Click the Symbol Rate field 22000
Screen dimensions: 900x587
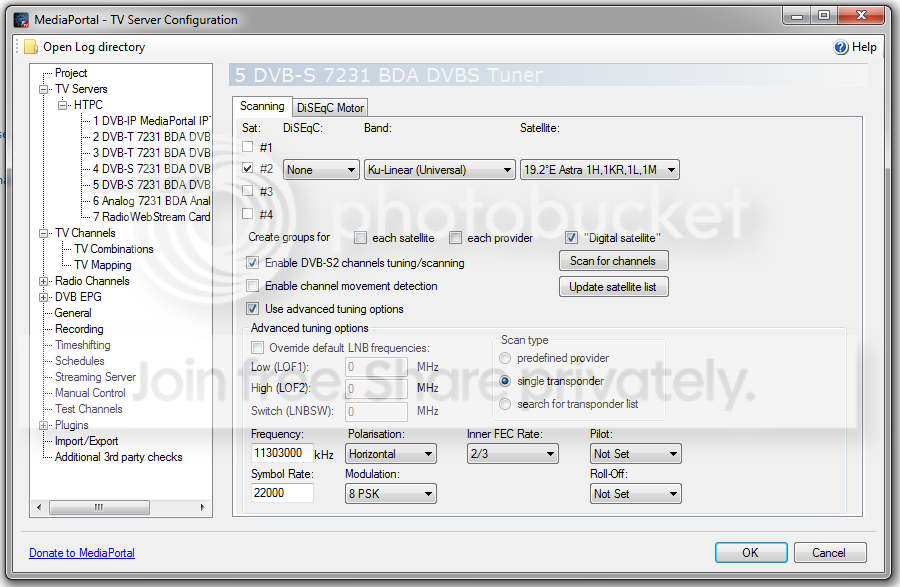coord(282,493)
